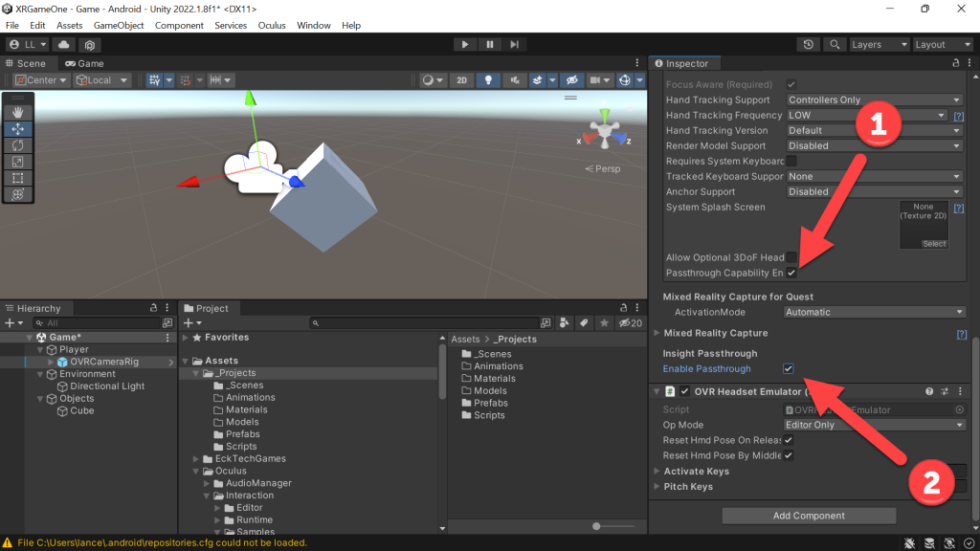Toggle scene audio mute icon

point(514,80)
